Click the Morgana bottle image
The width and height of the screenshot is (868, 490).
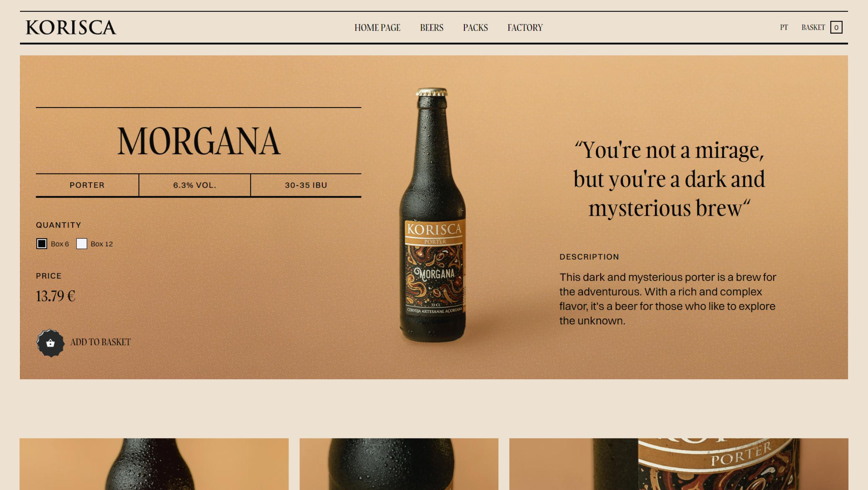(433, 215)
